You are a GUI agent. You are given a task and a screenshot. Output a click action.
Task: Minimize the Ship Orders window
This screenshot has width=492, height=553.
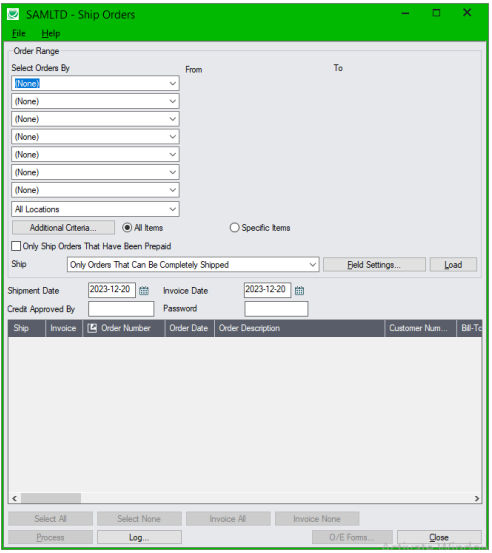coord(406,13)
